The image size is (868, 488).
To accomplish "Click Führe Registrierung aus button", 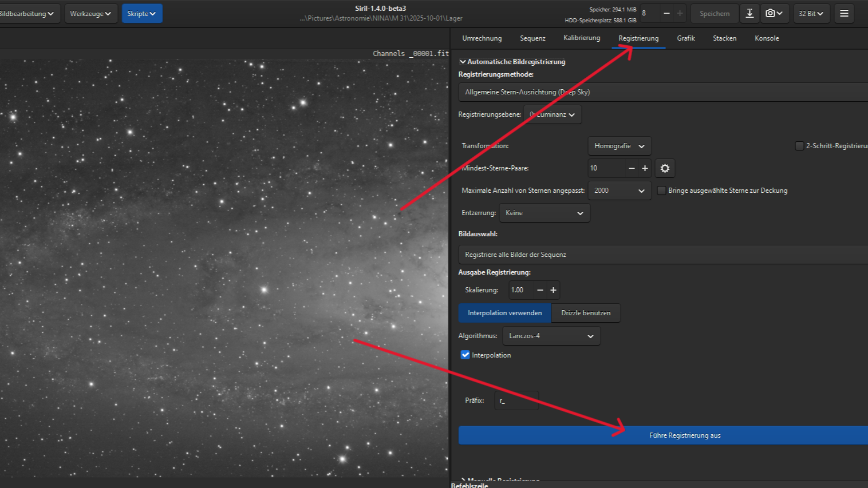I will pyautogui.click(x=685, y=435).
